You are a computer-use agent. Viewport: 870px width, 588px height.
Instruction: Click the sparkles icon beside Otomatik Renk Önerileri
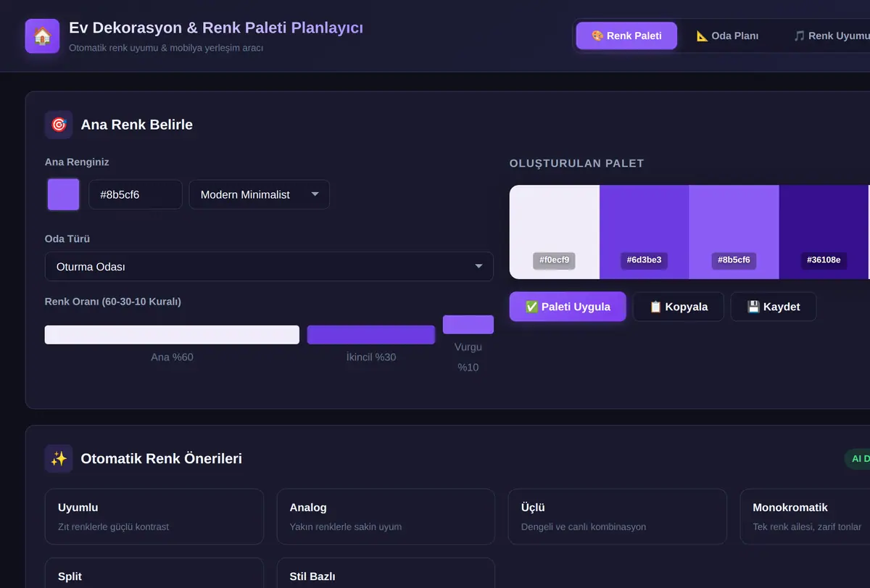pos(59,459)
